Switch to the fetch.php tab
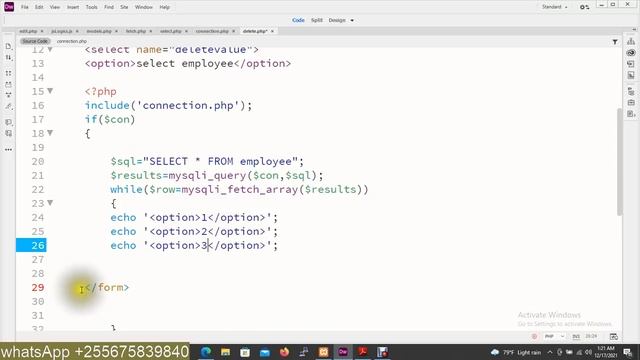The width and height of the screenshot is (640, 360). pyautogui.click(x=136, y=31)
